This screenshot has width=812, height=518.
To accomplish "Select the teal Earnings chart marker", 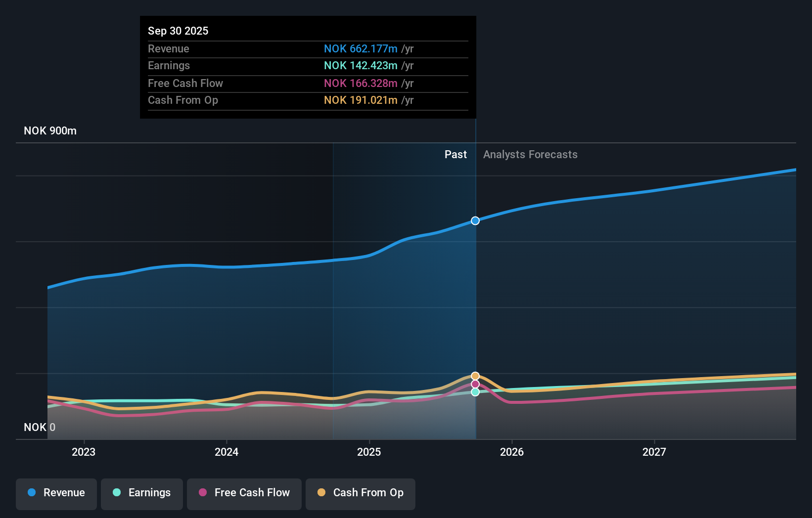I will click(x=475, y=392).
